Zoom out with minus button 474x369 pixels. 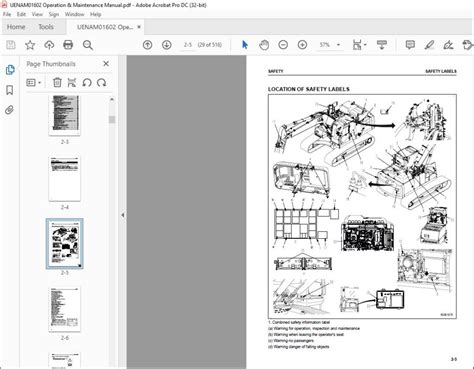[283, 45]
